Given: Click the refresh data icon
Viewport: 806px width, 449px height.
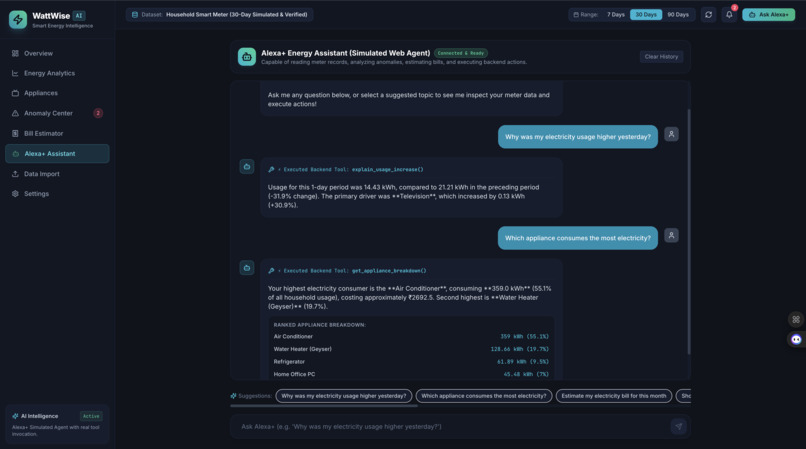Looking at the screenshot, I should [x=709, y=15].
